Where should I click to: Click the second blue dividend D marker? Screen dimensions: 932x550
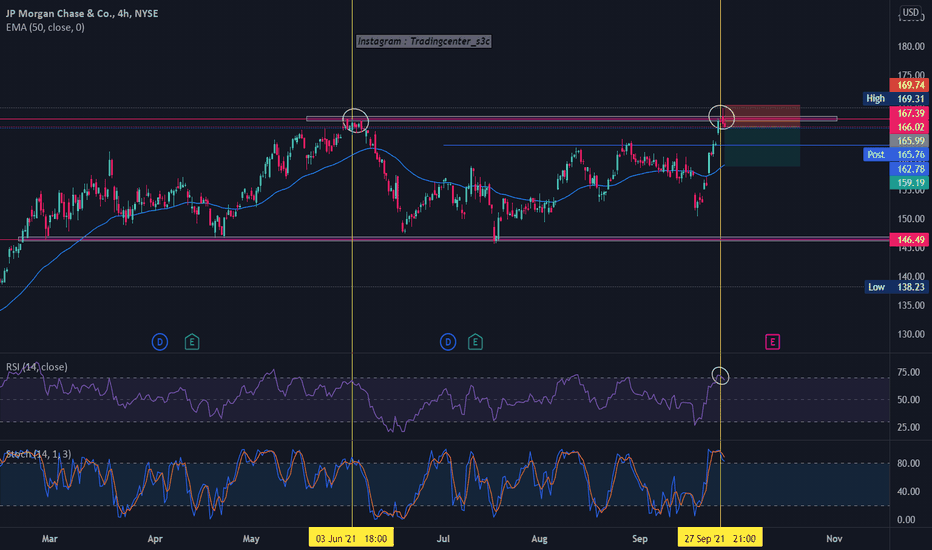448,342
